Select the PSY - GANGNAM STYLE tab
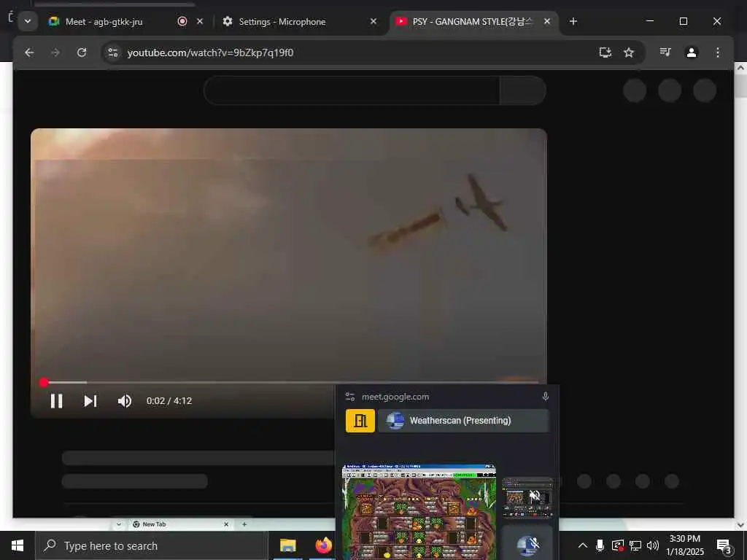 point(473,22)
